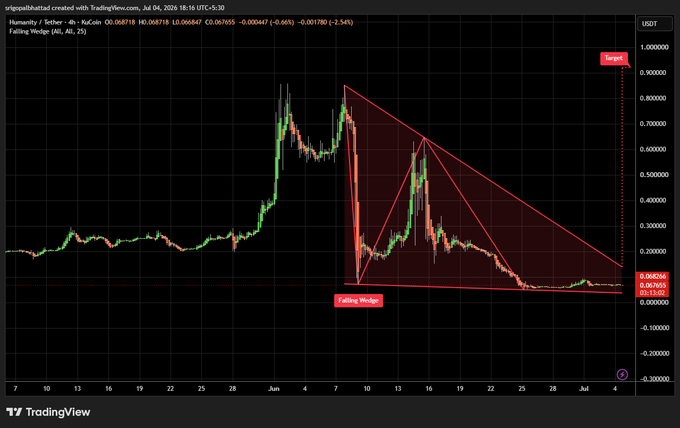This screenshot has height=428, width=680.
Task: Click the TradingView logo
Action: coord(48,412)
